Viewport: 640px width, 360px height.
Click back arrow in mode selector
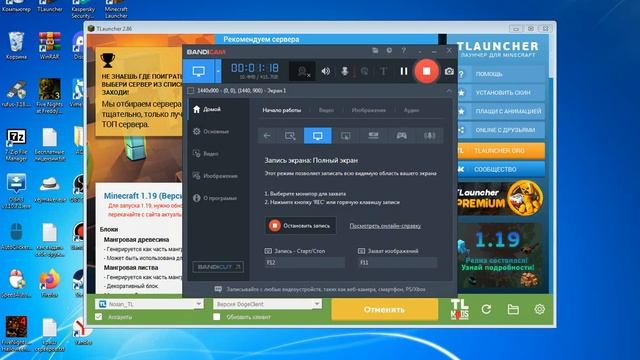[267, 136]
